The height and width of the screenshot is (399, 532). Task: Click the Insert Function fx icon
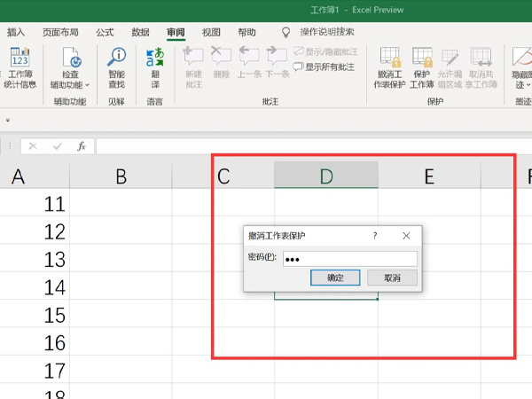pos(82,146)
